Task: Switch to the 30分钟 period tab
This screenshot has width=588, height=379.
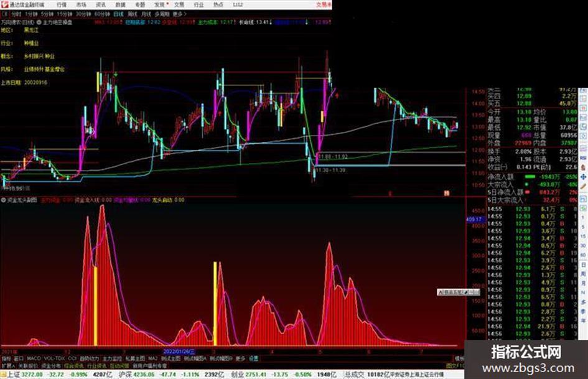Action: pos(83,14)
